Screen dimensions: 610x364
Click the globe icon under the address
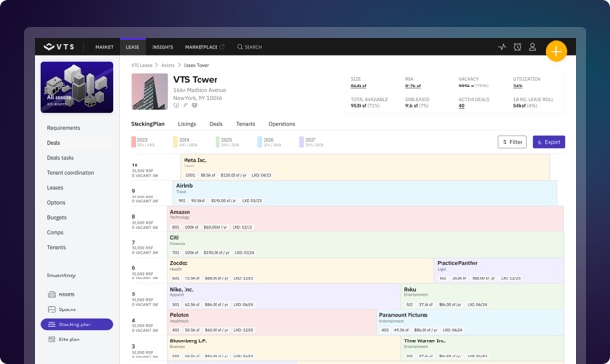tap(195, 105)
